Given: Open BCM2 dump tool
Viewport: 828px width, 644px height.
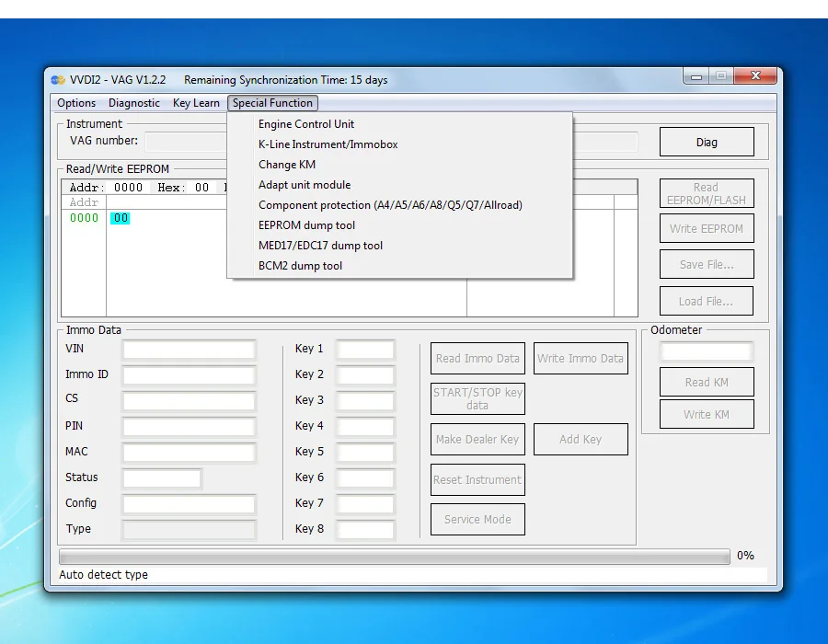Looking at the screenshot, I should 400,266.
